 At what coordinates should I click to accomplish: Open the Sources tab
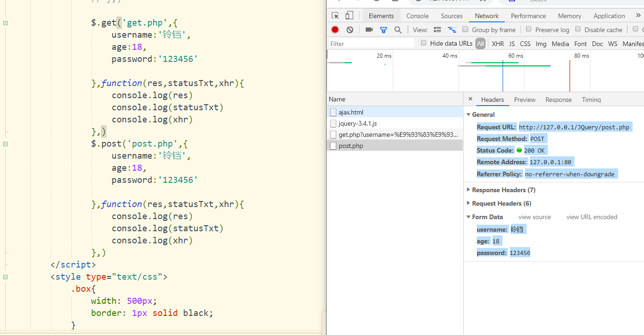pos(452,16)
